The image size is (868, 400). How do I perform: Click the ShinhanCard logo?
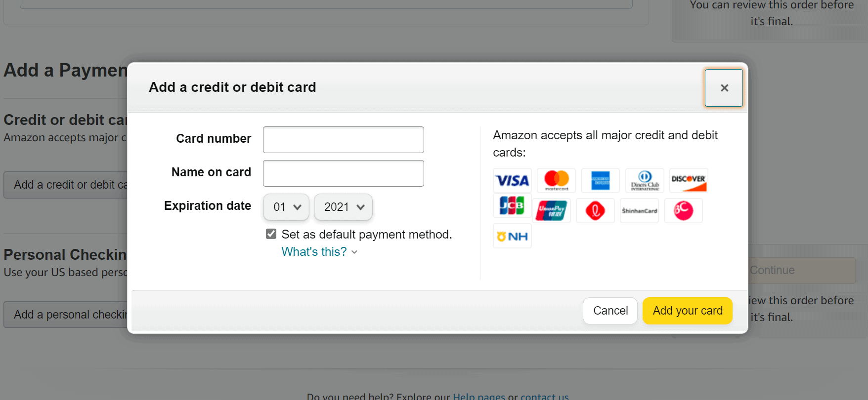(639, 210)
